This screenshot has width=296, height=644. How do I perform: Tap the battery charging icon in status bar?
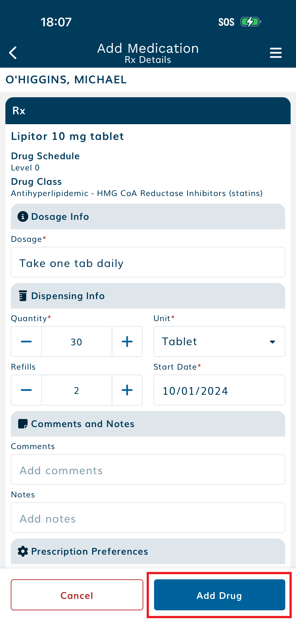250,22
